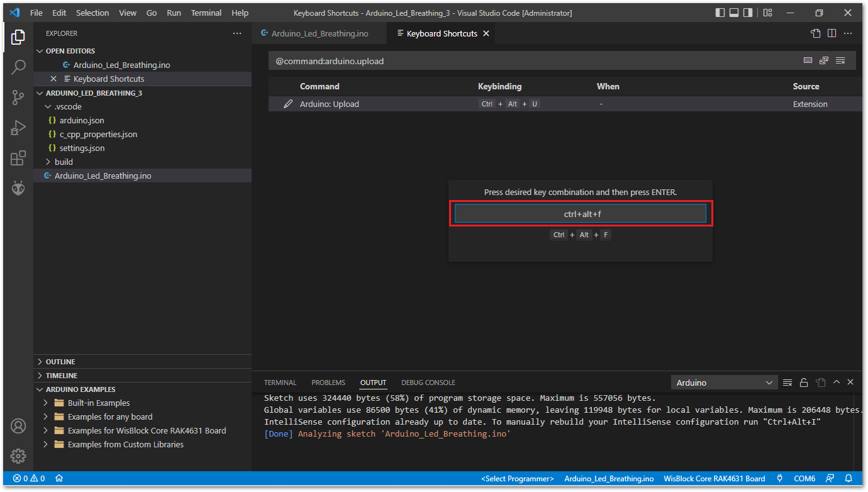Open the Manage gear icon
The width and height of the screenshot is (868, 492).
coord(18,456)
